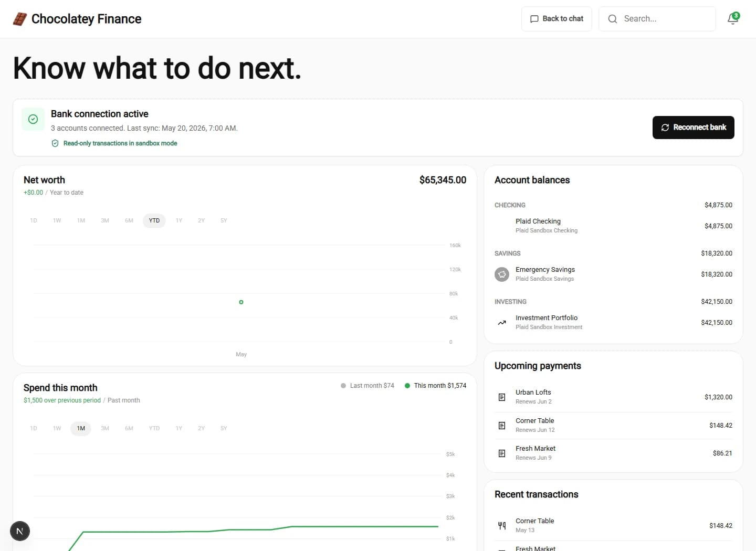Viewport: 756px width, 551px height.
Task: Click Back to chat button
Action: point(556,19)
